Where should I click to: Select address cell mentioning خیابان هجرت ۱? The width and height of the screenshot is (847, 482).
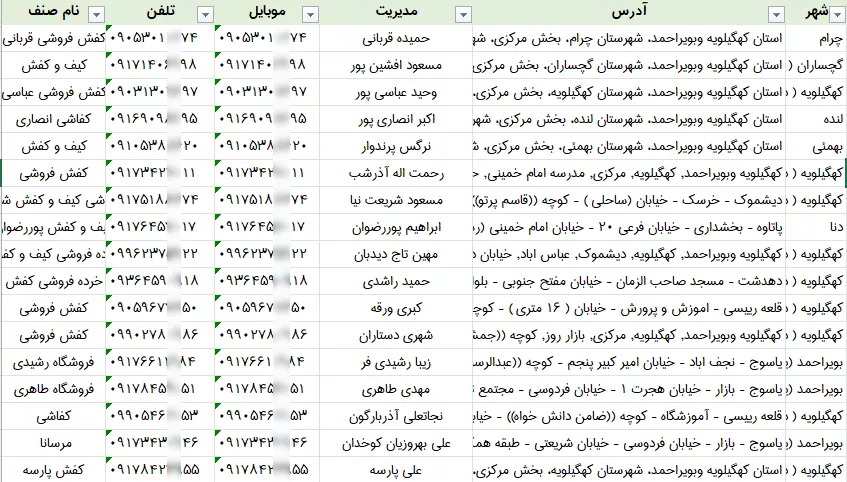coord(629,389)
